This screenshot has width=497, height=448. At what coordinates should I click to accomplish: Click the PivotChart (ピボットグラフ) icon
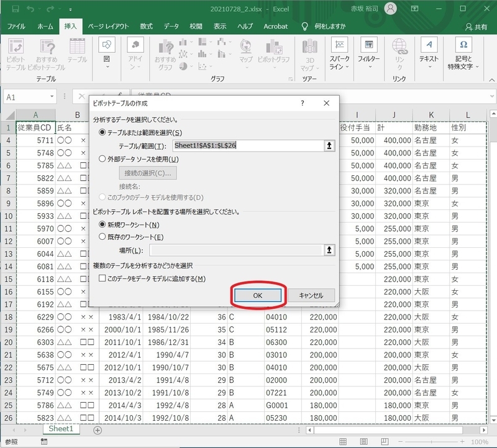point(273,54)
